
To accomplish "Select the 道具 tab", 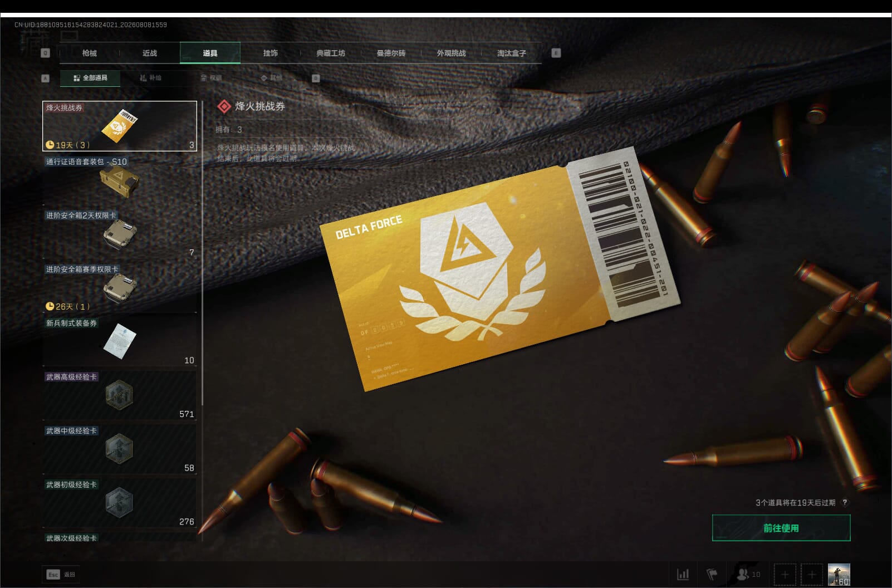I will point(210,53).
